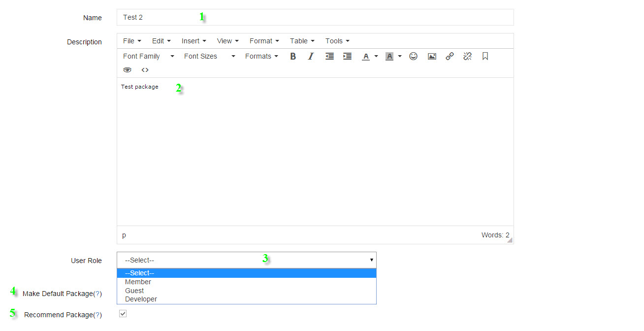Click the Make Default Package help link

click(x=97, y=294)
